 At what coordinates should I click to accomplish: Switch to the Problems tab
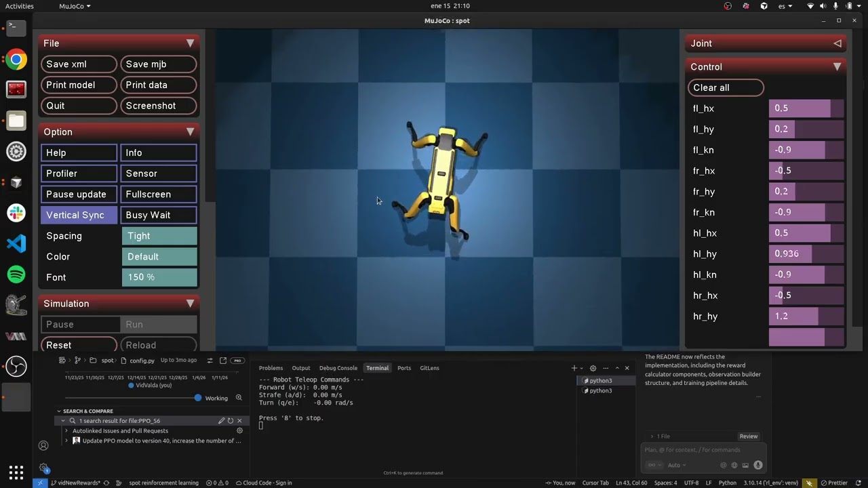coord(271,368)
